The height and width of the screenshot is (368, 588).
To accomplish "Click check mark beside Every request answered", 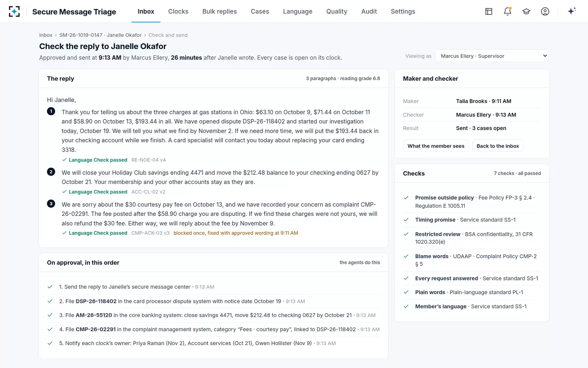I will [406, 278].
